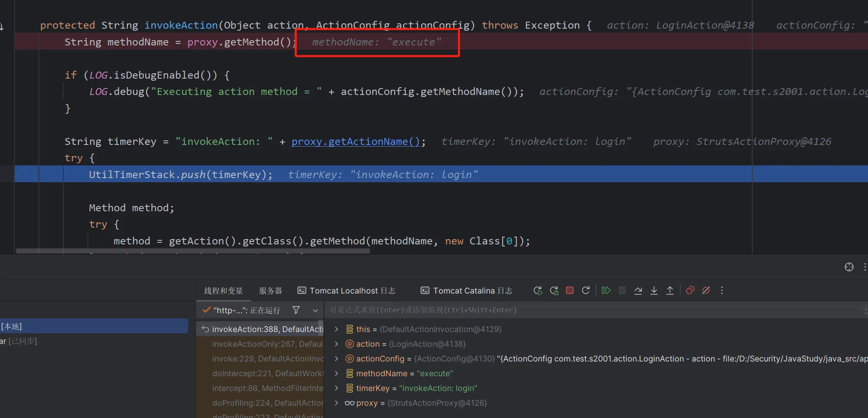Click the Restart frame circular arrow icon
The width and height of the screenshot is (868, 418).
(x=586, y=290)
